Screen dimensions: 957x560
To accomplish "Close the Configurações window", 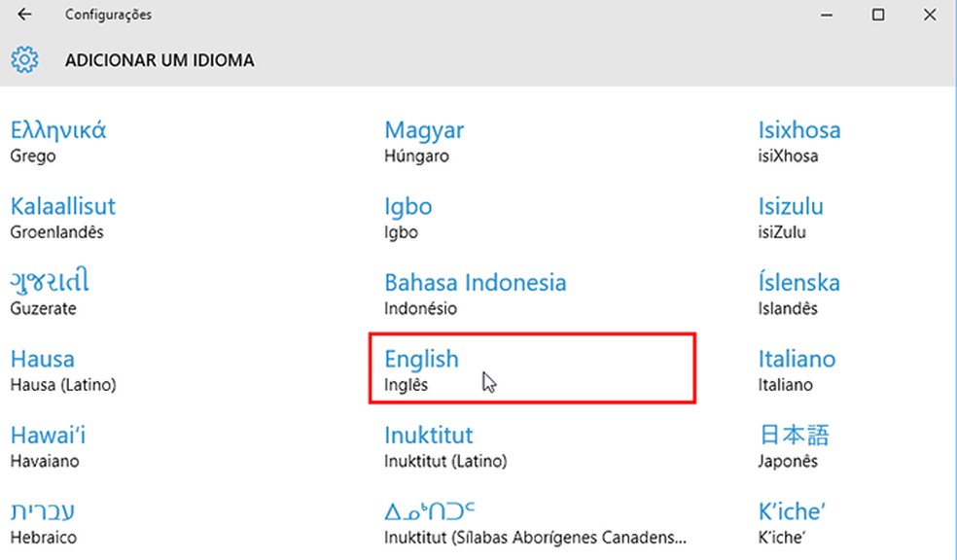I will coord(931,15).
